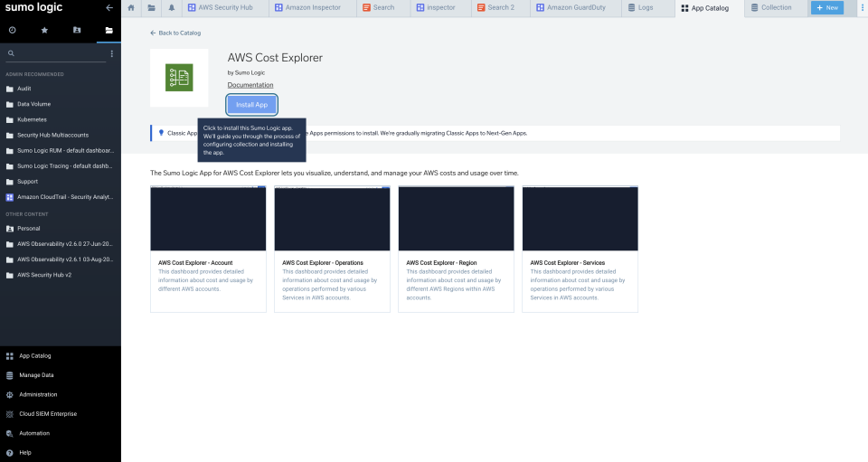Click the Automation icon
Image resolution: width=868 pixels, height=462 pixels.
(x=9, y=433)
